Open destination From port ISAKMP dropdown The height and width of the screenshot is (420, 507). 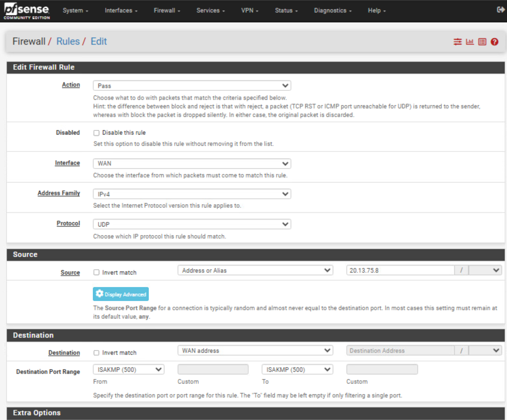point(128,370)
